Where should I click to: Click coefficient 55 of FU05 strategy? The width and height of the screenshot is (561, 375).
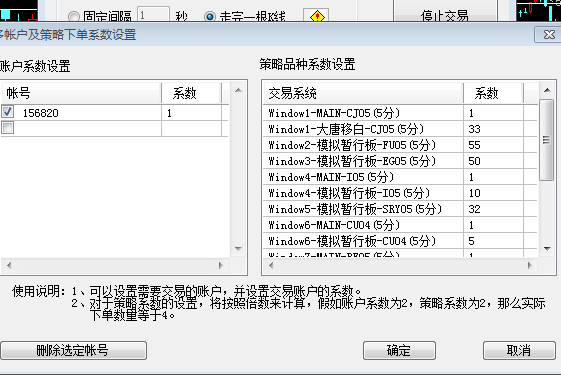493,145
